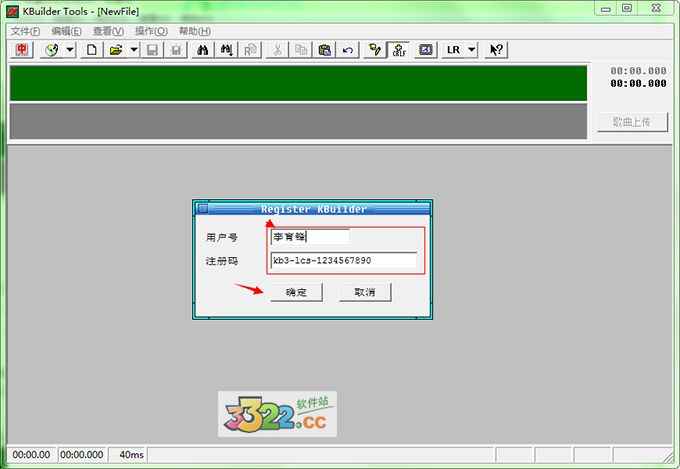This screenshot has width=680, height=469.
Task: Click the 00:00.000 status bar time
Action: tap(82, 454)
